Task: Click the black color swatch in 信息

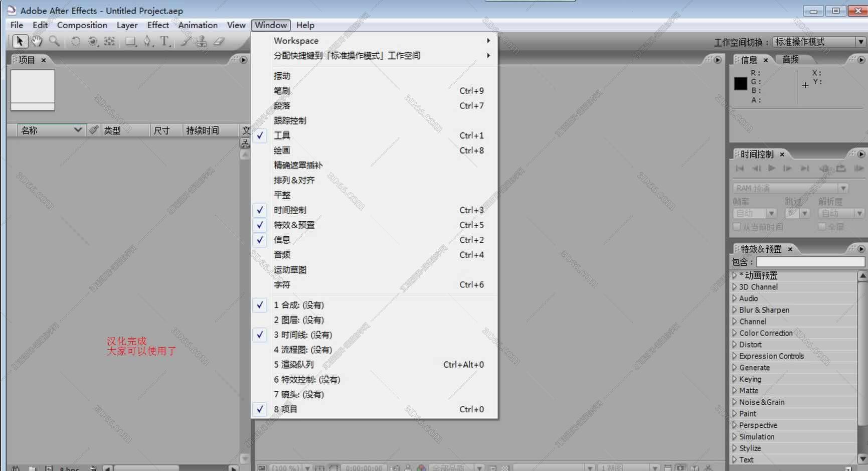Action: 741,84
